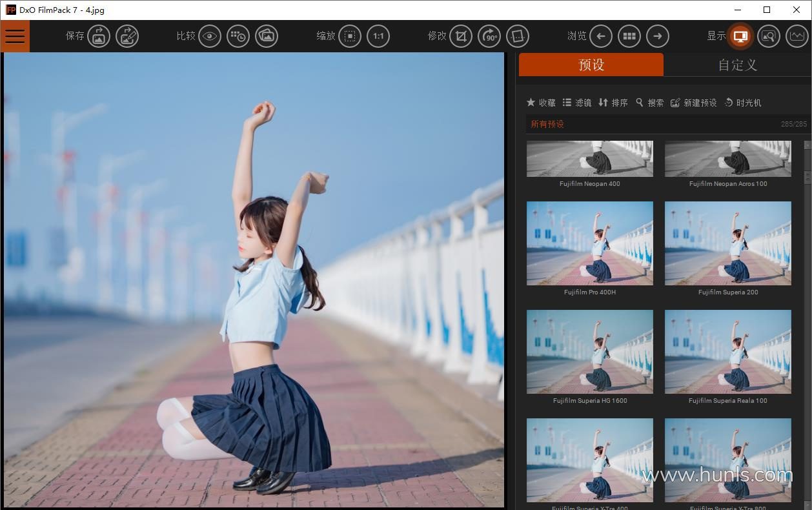Viewport: 812px width, 510px height.
Task: Toggle the histogram display
Action: pyautogui.click(x=797, y=36)
